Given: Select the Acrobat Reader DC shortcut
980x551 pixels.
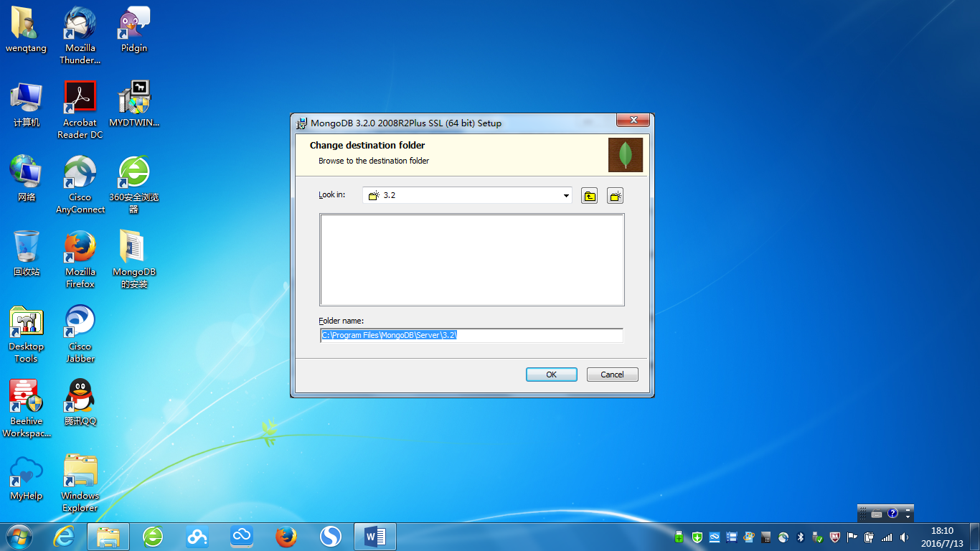Looking at the screenshot, I should [x=80, y=110].
